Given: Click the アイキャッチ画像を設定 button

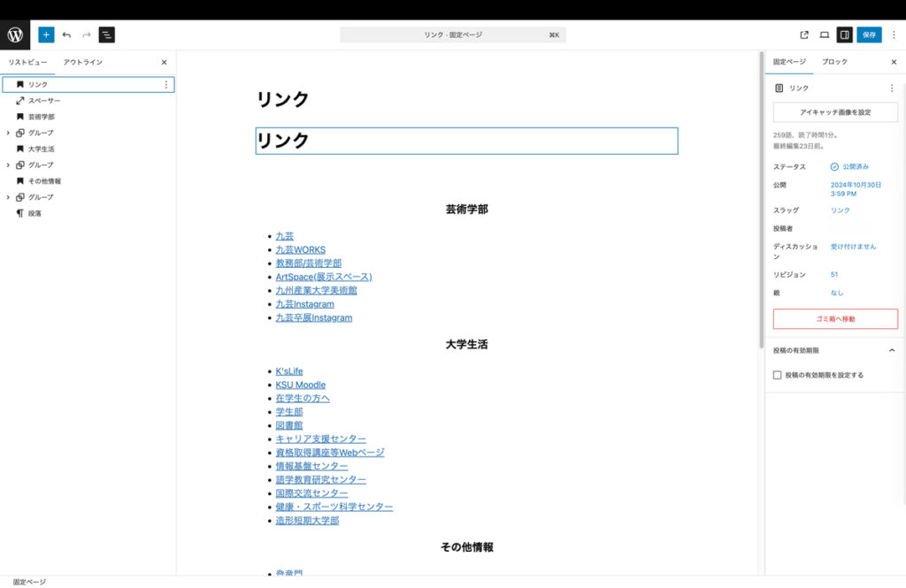Looking at the screenshot, I should click(835, 112).
